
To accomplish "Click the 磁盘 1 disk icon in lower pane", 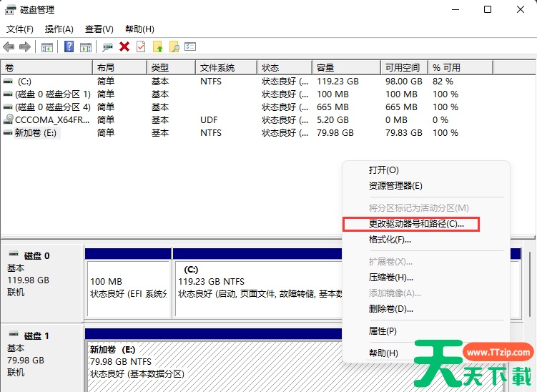I will [x=14, y=334].
